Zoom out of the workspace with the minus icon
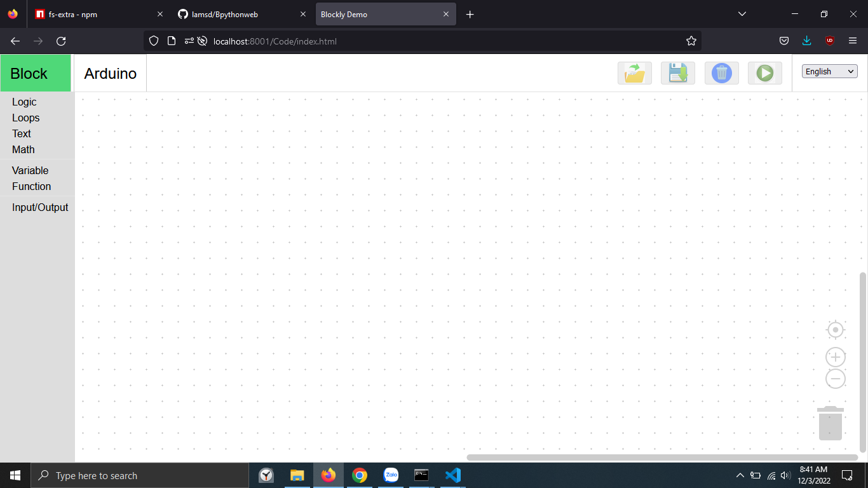The image size is (868, 488). (836, 379)
